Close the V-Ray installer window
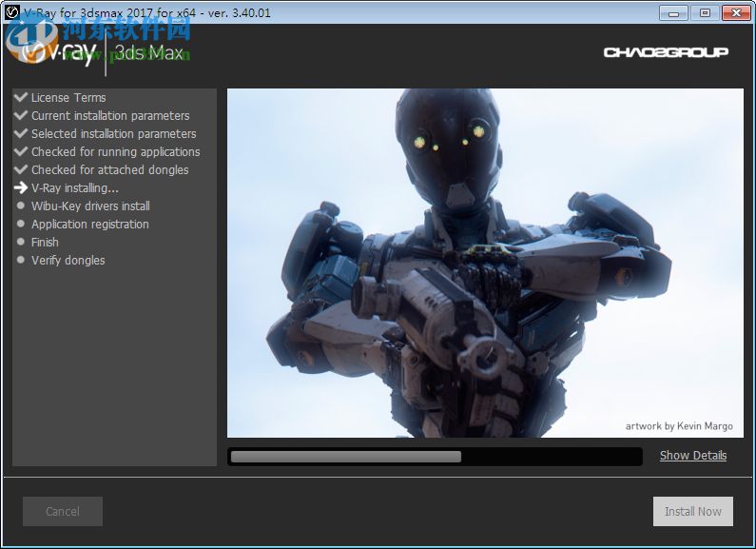Viewport: 756px width, 549px height. click(x=736, y=13)
